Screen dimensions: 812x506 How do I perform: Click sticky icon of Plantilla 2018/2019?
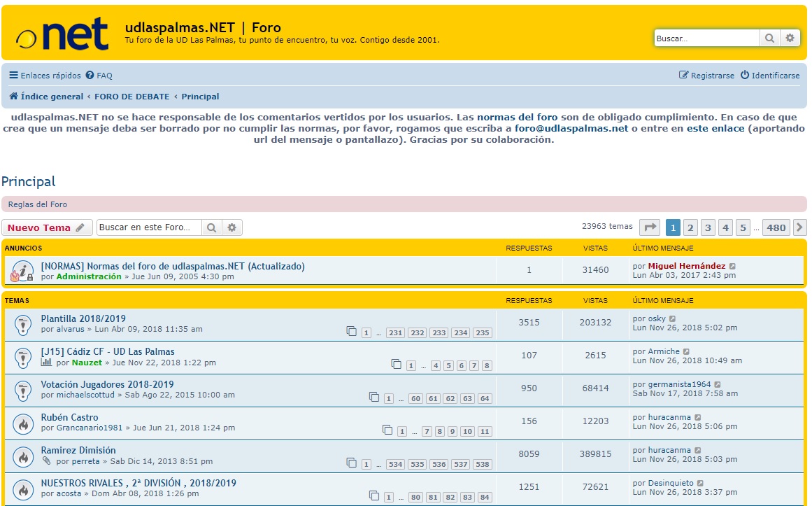pos(23,325)
